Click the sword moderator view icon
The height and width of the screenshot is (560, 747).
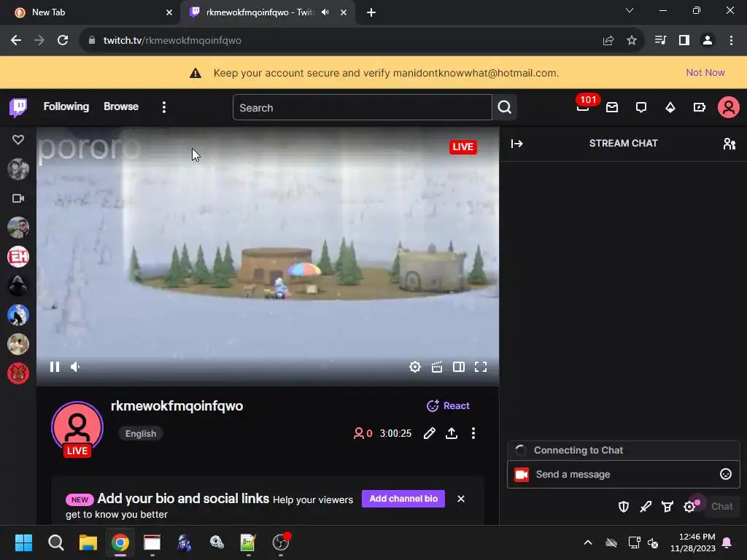(646, 507)
